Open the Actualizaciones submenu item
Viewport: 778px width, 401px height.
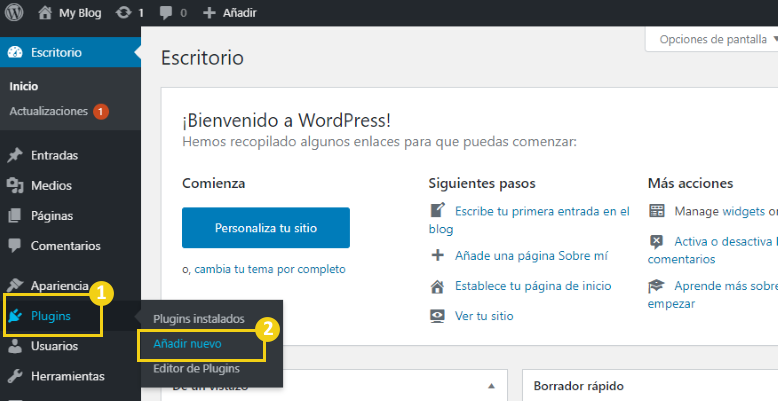pyautogui.click(x=49, y=111)
